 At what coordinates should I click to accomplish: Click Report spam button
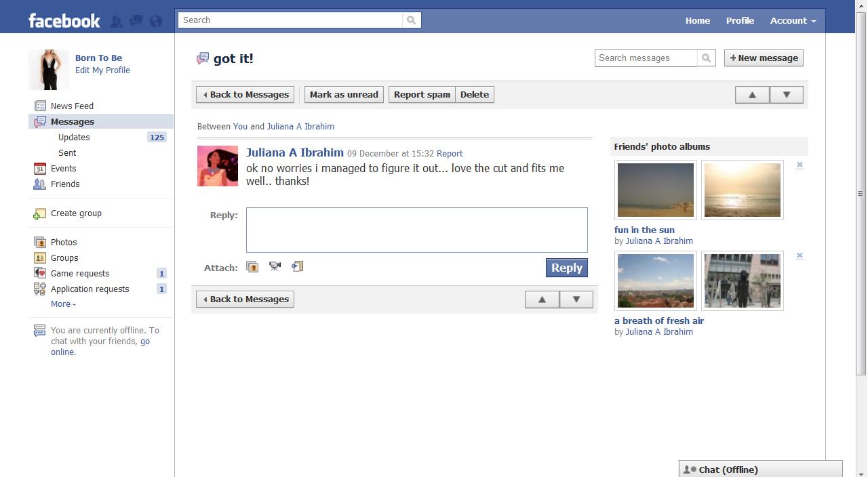tap(422, 95)
